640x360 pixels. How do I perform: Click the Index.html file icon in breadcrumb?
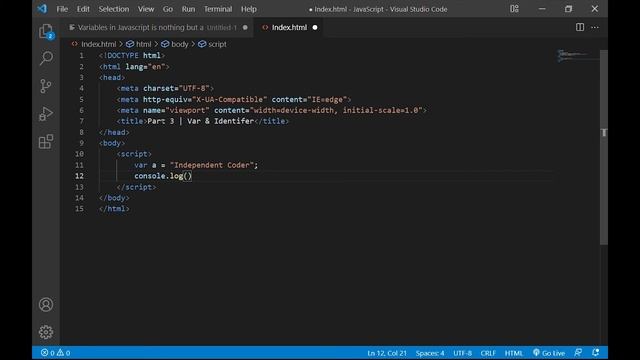(74, 44)
